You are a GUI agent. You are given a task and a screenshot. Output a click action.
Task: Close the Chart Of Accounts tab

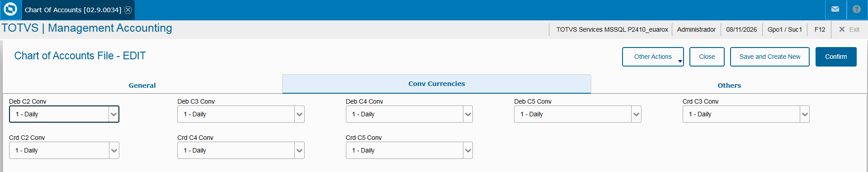pyautogui.click(x=128, y=10)
